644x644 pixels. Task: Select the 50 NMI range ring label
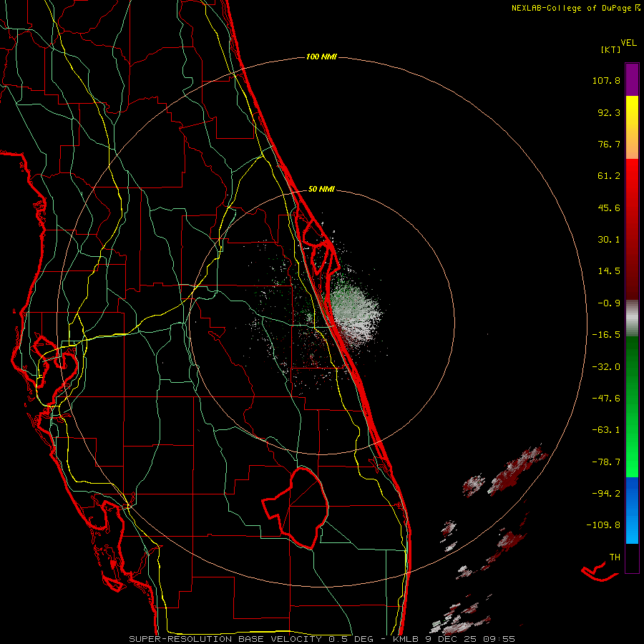coord(321,189)
